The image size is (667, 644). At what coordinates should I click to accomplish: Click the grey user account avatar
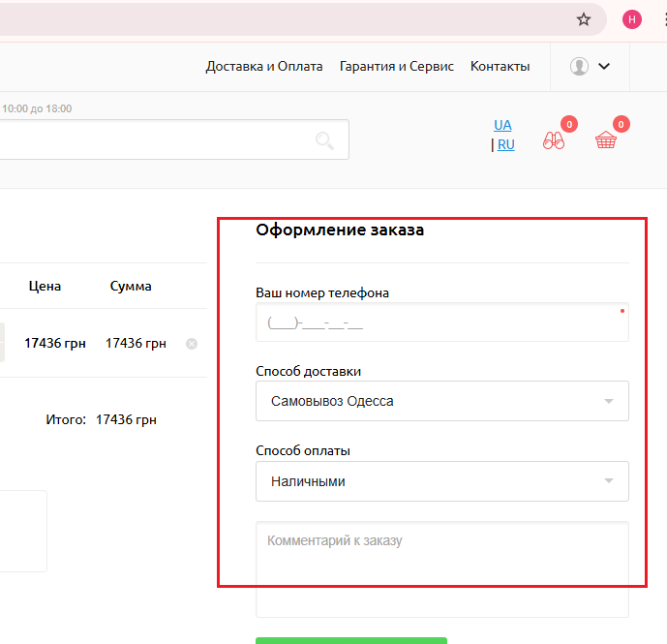click(x=580, y=67)
